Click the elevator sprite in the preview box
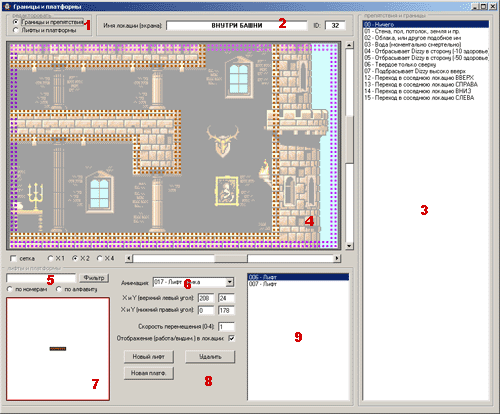 (x=58, y=349)
